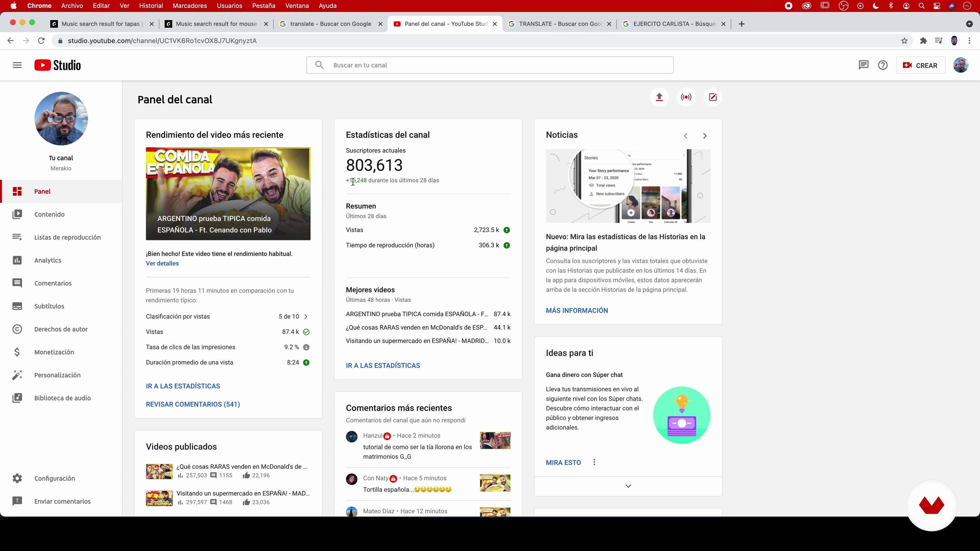This screenshot has width=980, height=551.
Task: Open Panel in the sidebar
Action: tap(61, 191)
